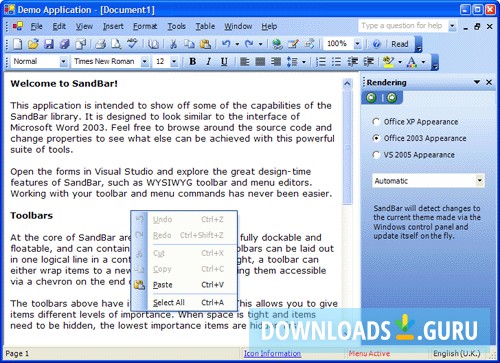Screen dimensions: 500x363
Task: Focus the Type a question for help box
Action: (x=404, y=26)
